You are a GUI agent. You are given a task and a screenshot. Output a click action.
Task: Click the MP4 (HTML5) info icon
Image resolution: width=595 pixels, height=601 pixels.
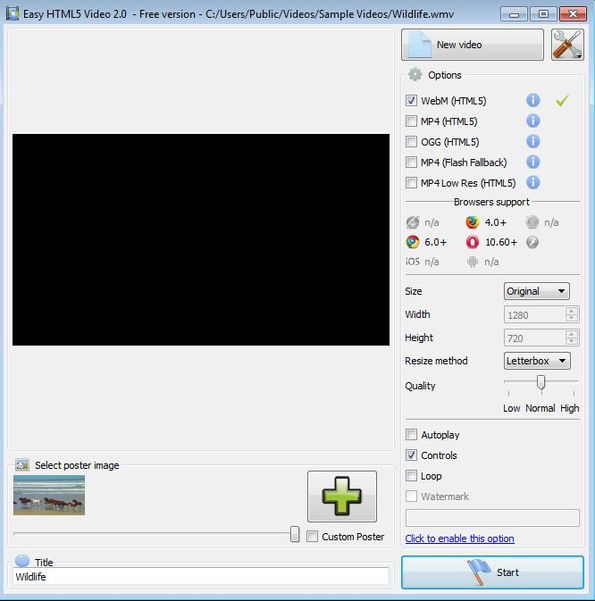point(533,121)
